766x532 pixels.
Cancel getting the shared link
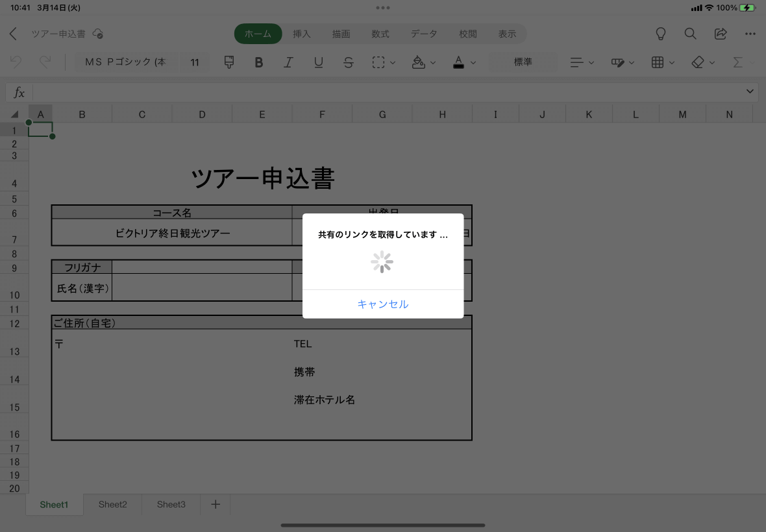[382, 305]
